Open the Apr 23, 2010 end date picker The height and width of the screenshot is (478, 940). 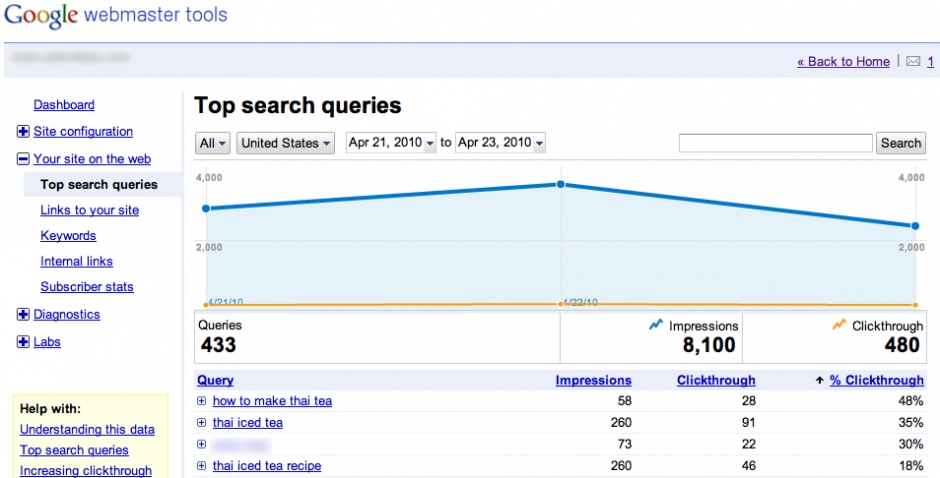click(501, 142)
